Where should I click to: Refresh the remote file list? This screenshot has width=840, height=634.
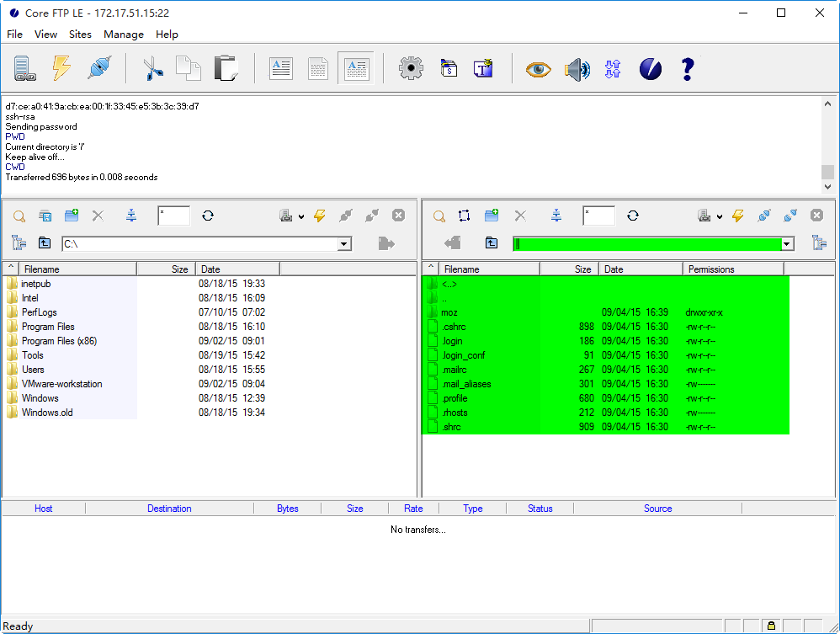pos(633,216)
